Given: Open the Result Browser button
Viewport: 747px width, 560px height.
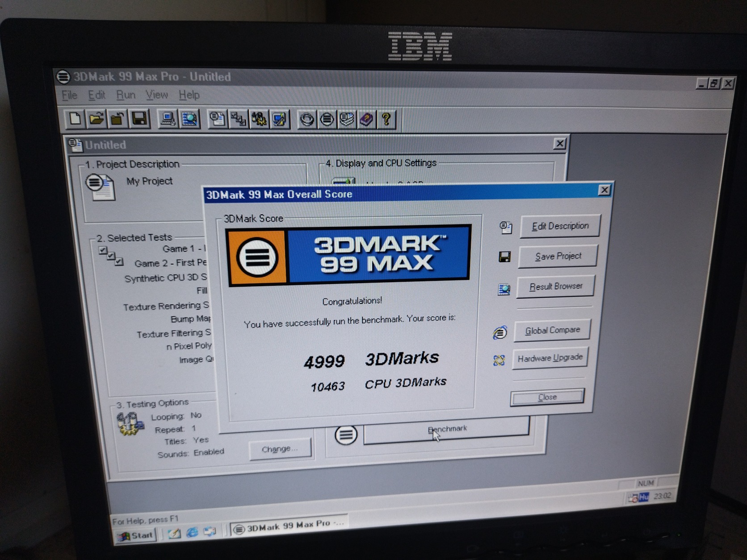Looking at the screenshot, I should [x=556, y=286].
